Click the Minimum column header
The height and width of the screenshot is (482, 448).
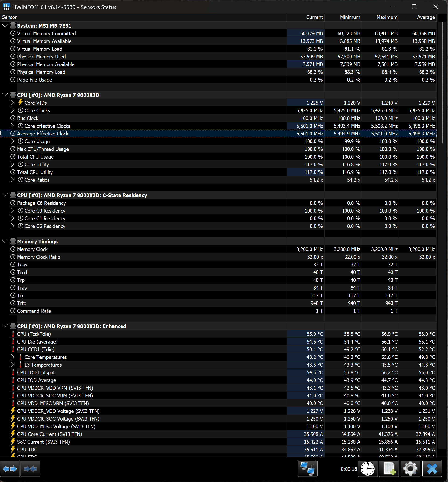coord(343,17)
